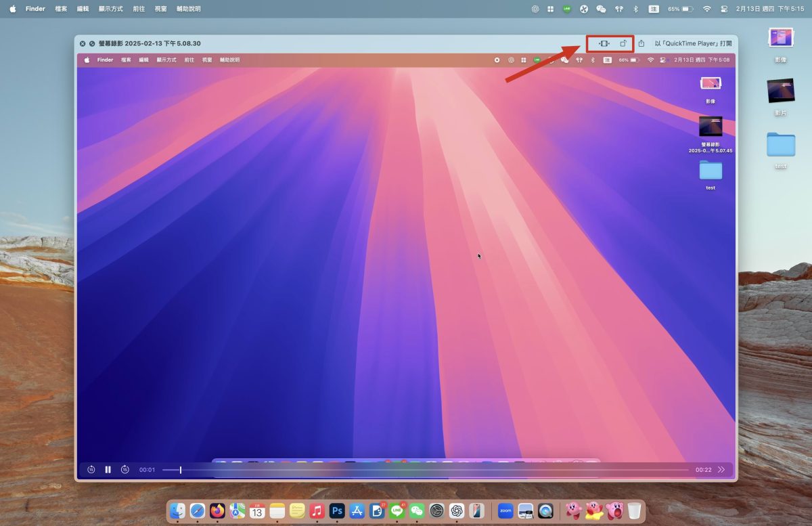Click the 00:01 elapsed time label
This screenshot has height=526, width=812.
pos(148,470)
